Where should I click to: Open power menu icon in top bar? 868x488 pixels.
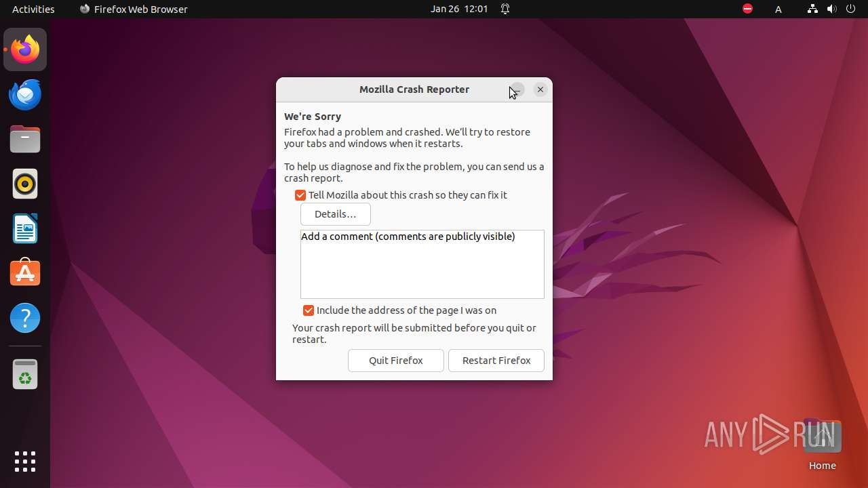(x=852, y=9)
